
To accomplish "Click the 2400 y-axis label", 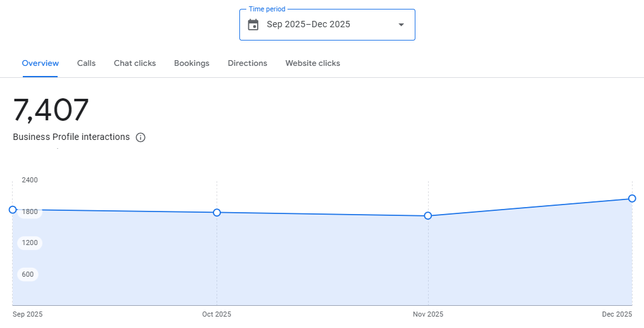I will (30, 180).
